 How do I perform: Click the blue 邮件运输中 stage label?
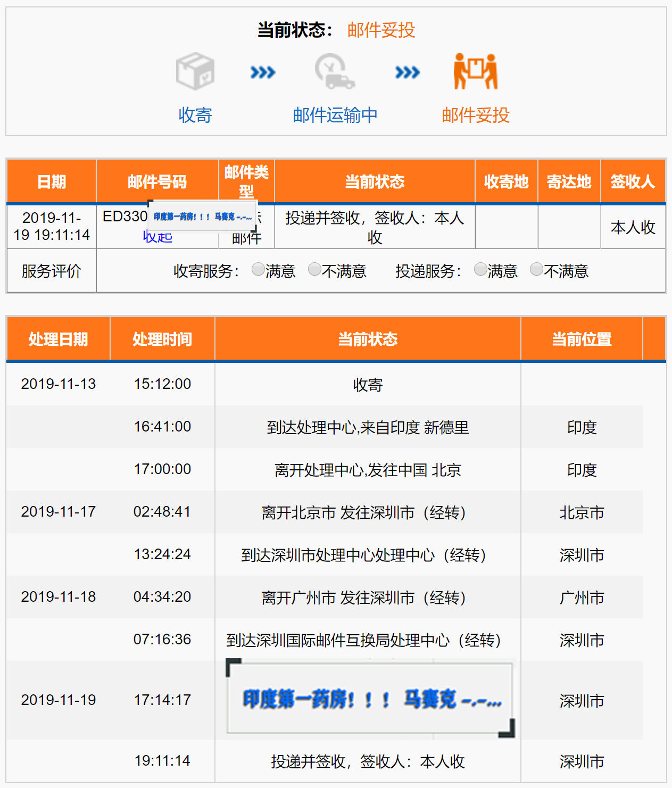335,115
